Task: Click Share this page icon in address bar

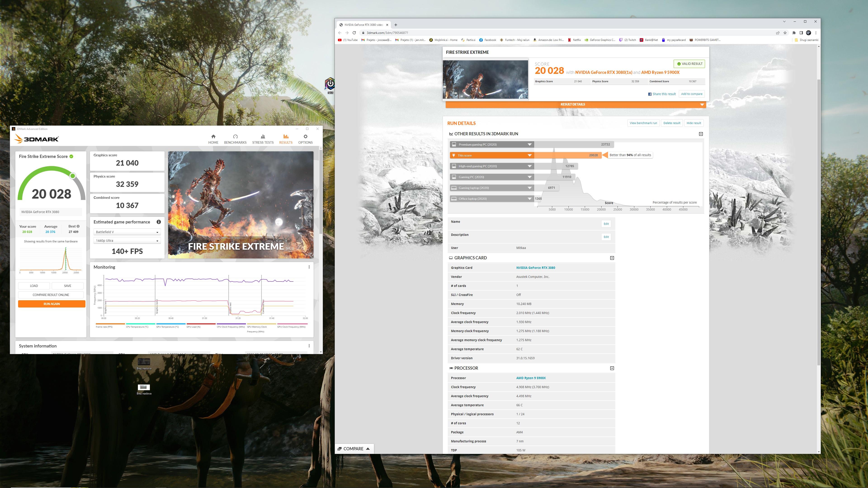Action: click(x=778, y=33)
